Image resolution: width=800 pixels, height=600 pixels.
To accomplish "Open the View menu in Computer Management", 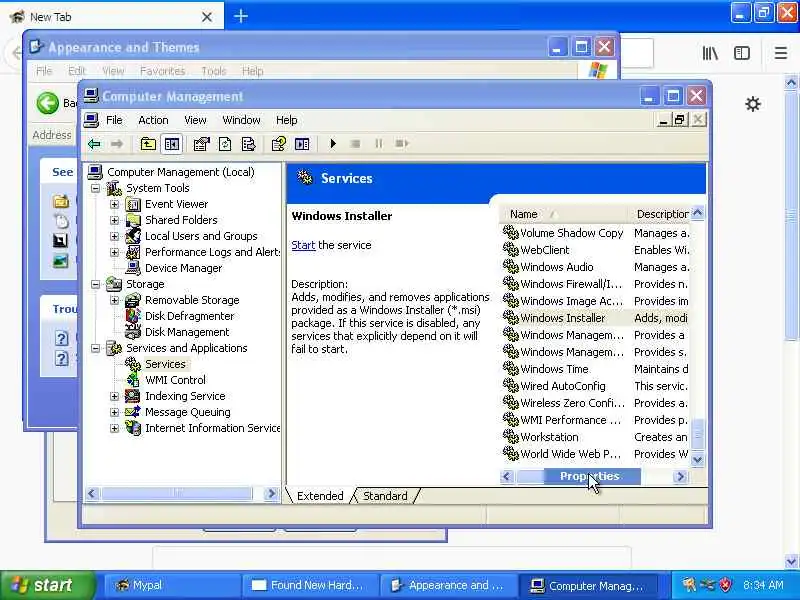I will coord(195,120).
